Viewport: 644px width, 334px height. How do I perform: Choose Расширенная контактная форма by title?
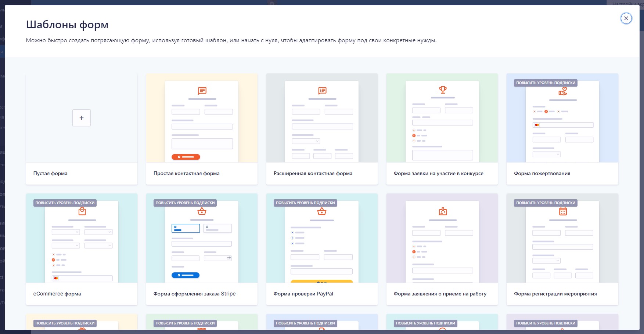313,174
